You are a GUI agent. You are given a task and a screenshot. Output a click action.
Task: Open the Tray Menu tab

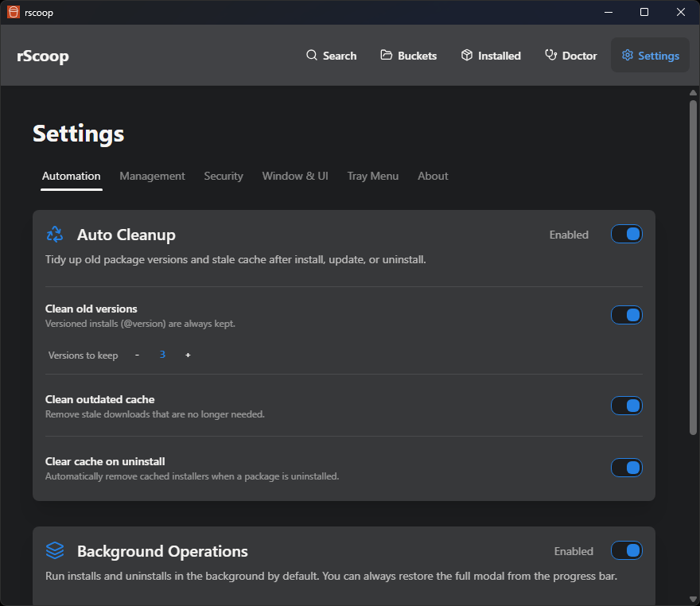(373, 177)
